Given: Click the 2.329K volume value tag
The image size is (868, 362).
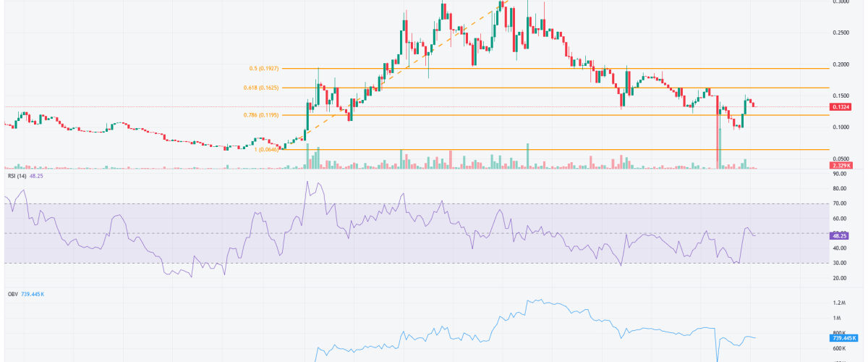Looking at the screenshot, I should tap(840, 167).
